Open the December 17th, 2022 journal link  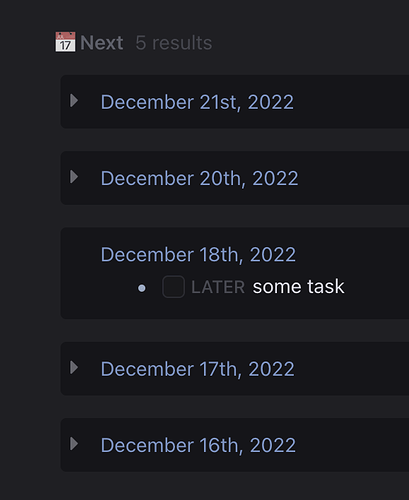[x=198, y=369]
